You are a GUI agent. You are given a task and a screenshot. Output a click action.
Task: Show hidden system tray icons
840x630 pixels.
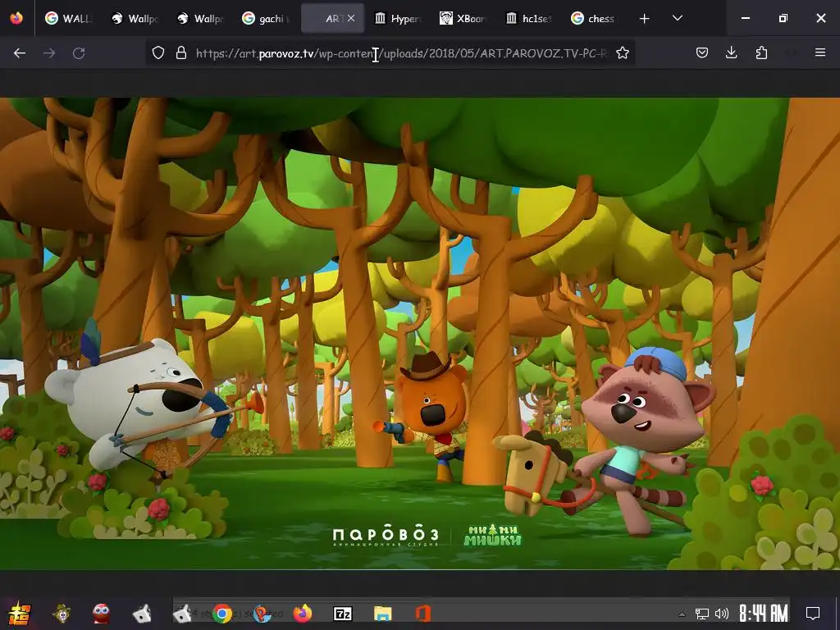pos(682,614)
